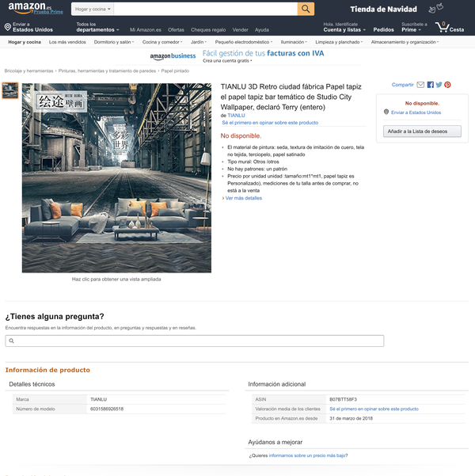475x476 pixels.
Task: Click review link in Información adicional table
Action: pyautogui.click(x=374, y=409)
